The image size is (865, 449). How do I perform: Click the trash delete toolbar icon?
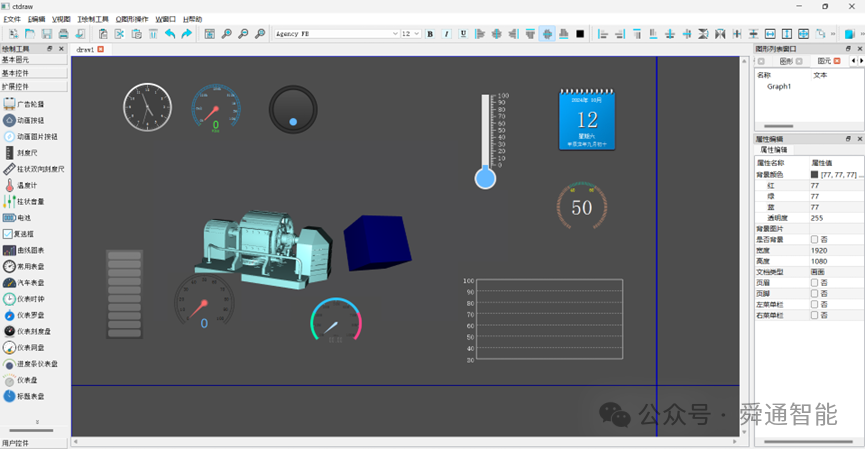tap(153, 34)
